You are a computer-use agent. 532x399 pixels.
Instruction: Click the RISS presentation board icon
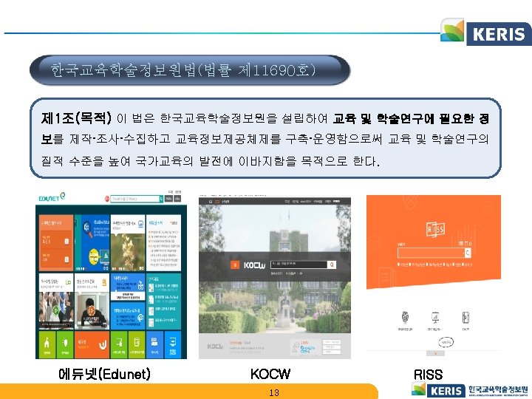(x=435, y=318)
